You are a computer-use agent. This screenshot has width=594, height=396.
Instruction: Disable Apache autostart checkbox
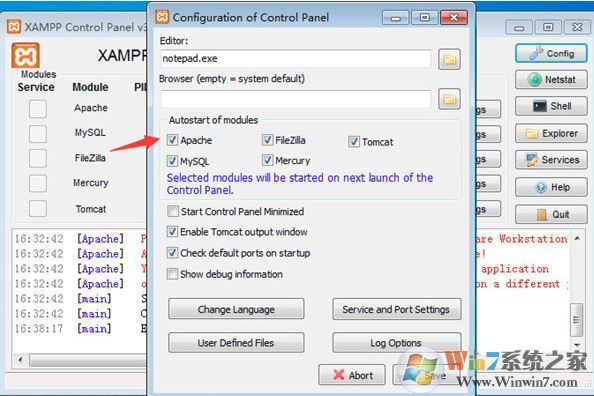point(172,140)
